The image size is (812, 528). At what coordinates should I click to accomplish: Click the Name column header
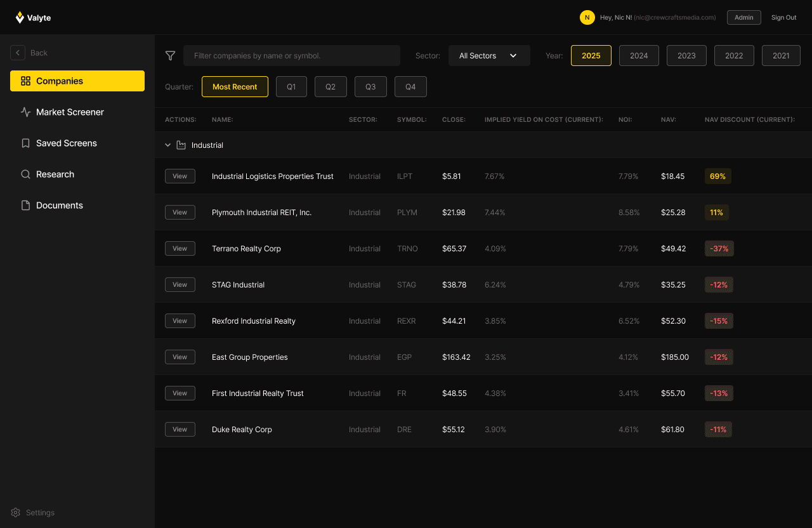(x=223, y=120)
